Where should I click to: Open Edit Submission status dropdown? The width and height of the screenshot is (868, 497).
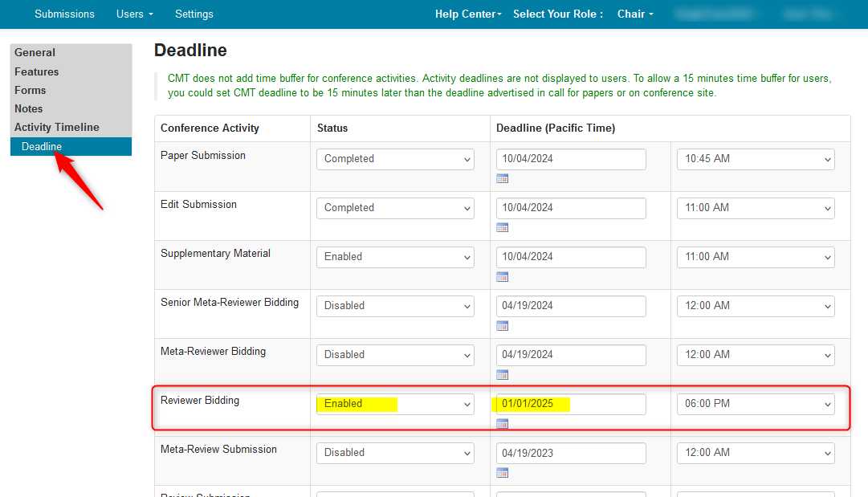(x=395, y=208)
